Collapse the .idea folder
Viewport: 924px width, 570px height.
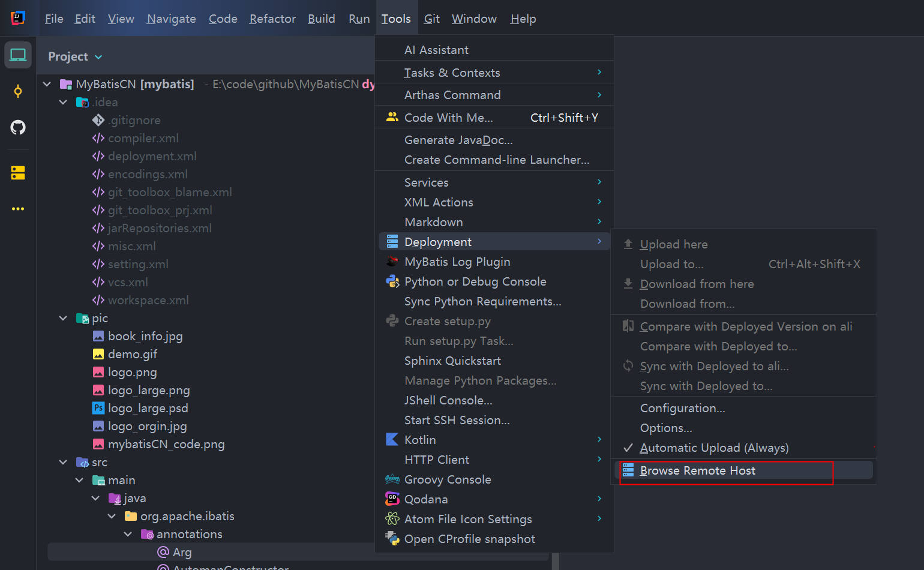(64, 102)
